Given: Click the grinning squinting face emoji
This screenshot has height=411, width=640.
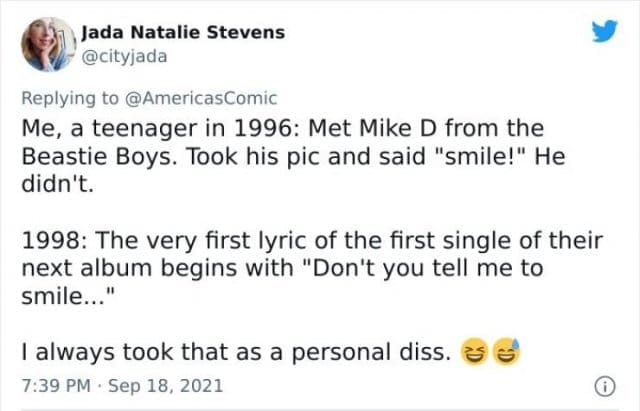Looking at the screenshot, I should pyautogui.click(x=473, y=351).
